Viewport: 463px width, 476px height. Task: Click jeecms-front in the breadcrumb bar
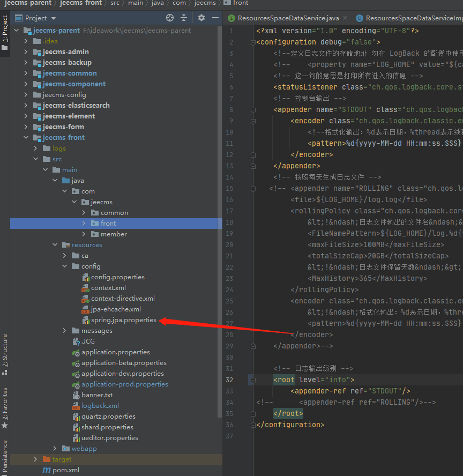coord(81,3)
